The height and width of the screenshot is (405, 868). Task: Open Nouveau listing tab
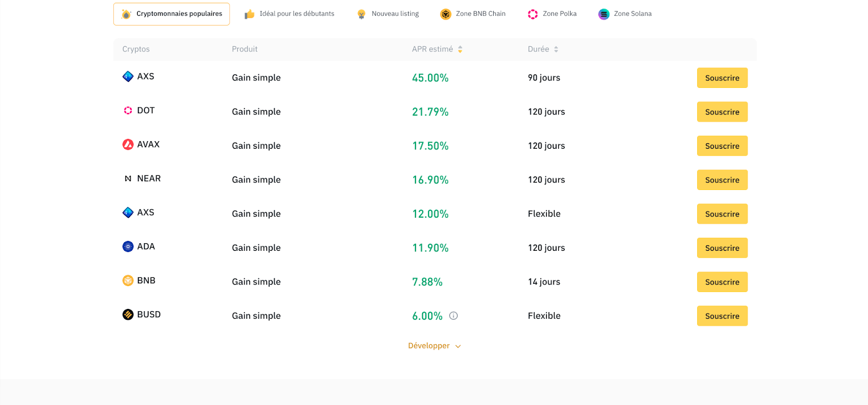click(388, 14)
